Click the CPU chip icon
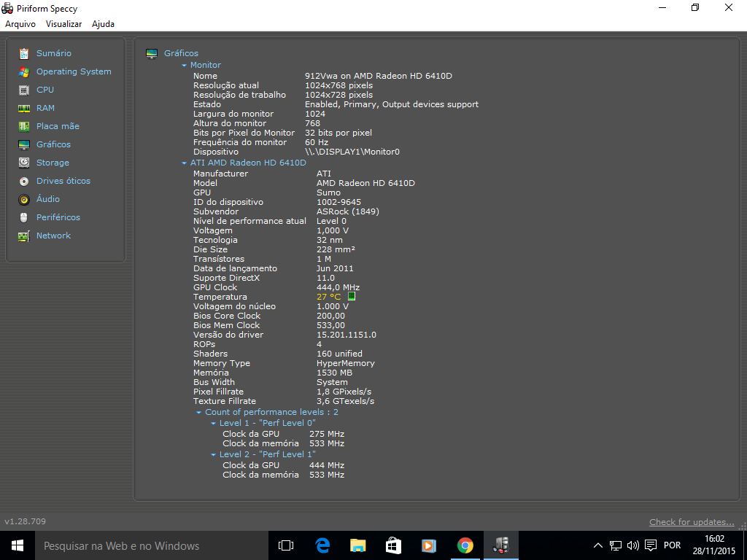Image resolution: width=747 pixels, height=560 pixels. (24, 90)
